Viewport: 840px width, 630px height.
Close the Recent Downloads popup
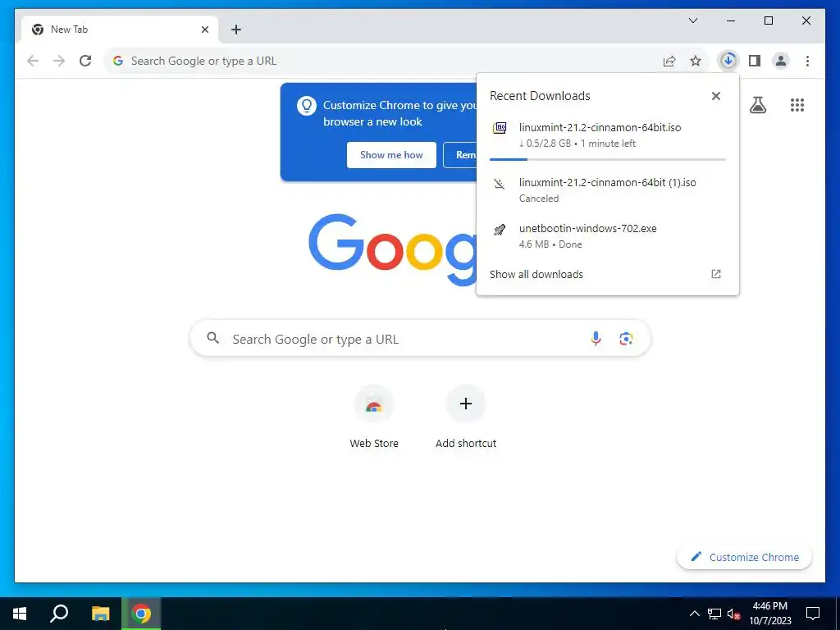point(715,96)
